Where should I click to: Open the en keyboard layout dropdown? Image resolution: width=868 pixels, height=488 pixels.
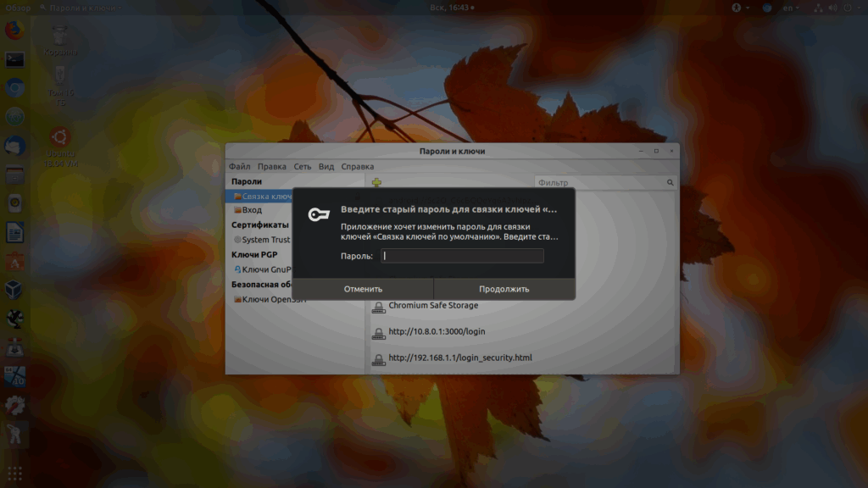[x=791, y=8]
